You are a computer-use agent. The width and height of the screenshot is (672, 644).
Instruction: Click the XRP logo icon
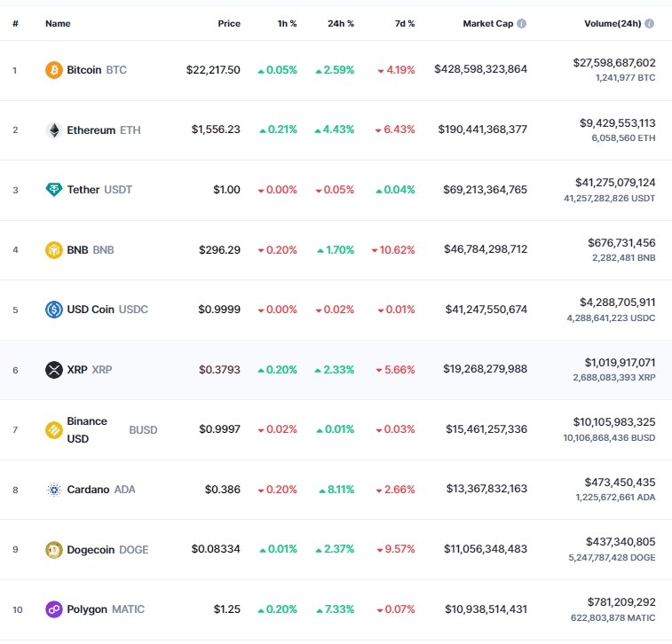coord(54,370)
